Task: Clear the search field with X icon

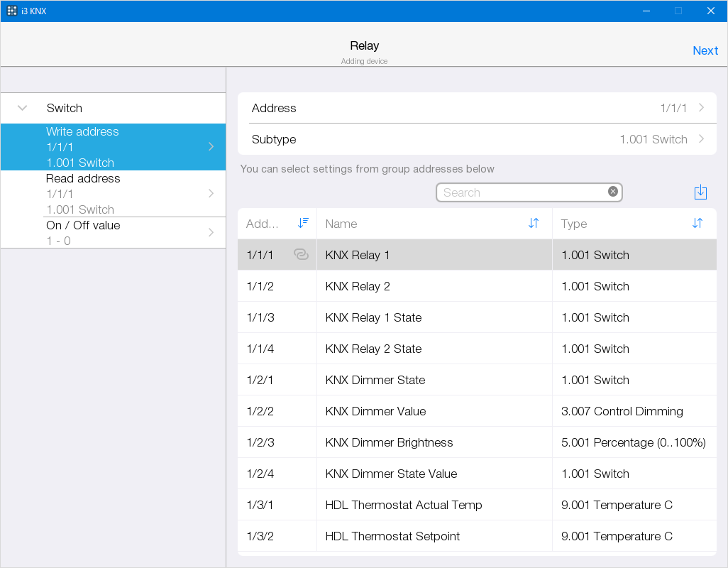Action: pos(613,192)
